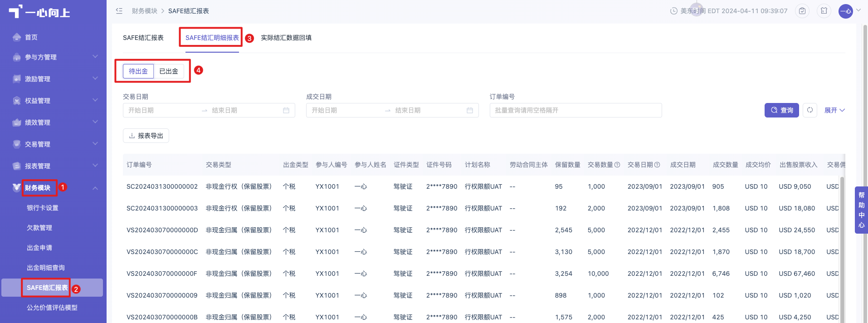Click the table vertical scrollbar
The image size is (868, 323).
(842, 250)
